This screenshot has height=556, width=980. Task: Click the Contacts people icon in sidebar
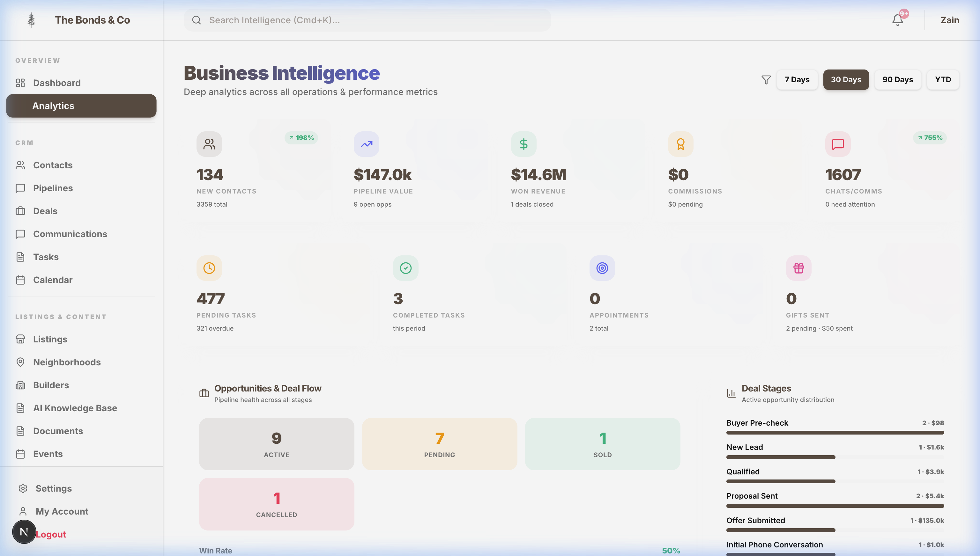click(21, 165)
